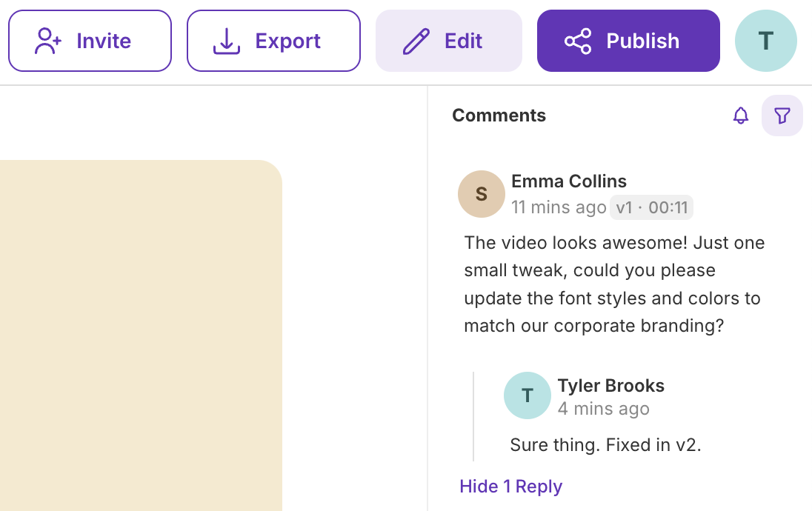Open the user account avatar in the toolbar

click(765, 41)
